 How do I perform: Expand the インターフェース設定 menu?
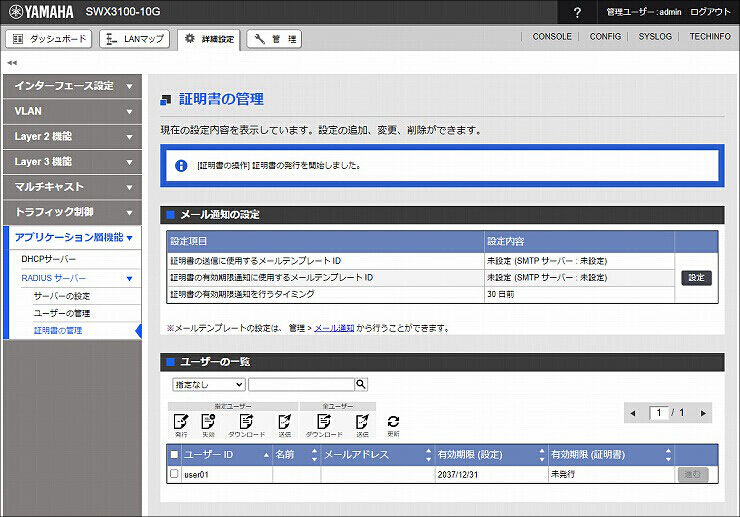pyautogui.click(x=72, y=86)
